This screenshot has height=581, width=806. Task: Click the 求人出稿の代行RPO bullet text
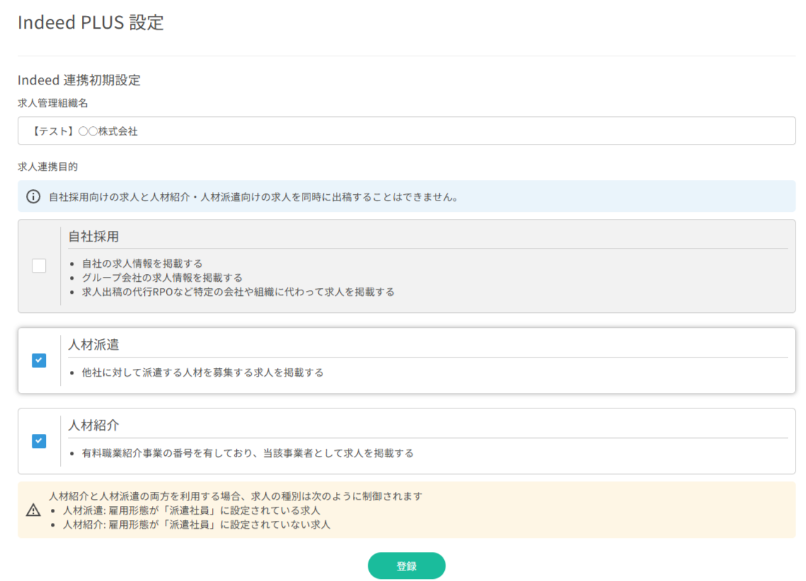coord(239,292)
